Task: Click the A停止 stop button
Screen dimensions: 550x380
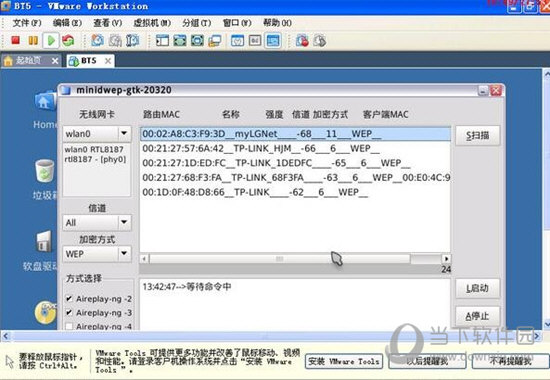Action: [x=477, y=316]
